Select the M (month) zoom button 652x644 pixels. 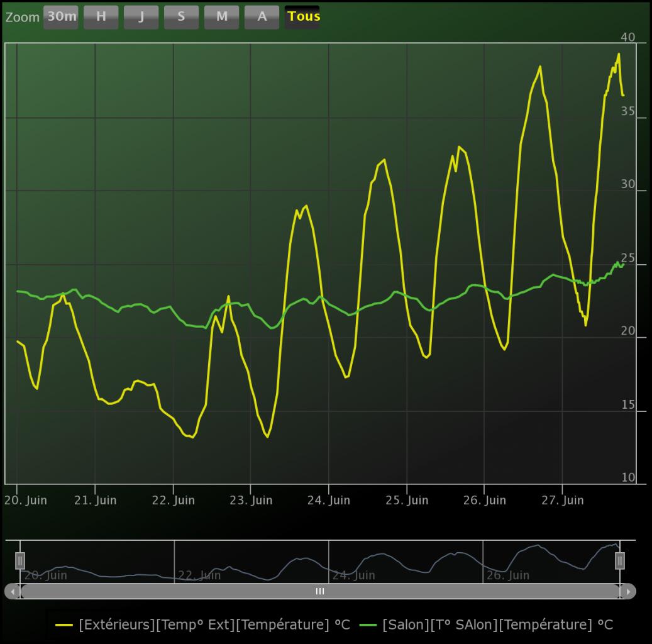coord(222,17)
